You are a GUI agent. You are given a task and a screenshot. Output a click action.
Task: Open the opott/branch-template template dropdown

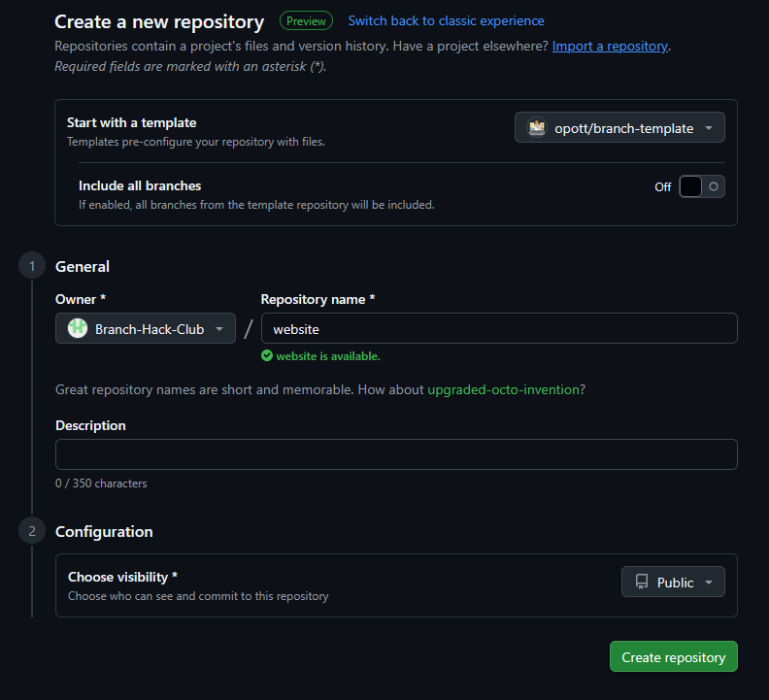pos(619,127)
